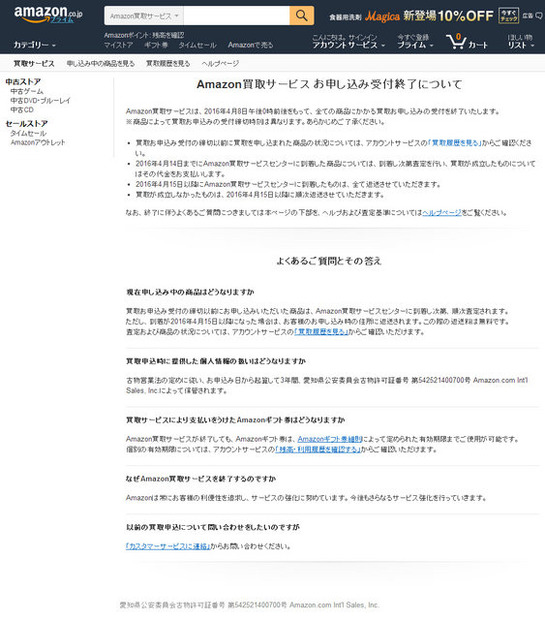Viewport: 545px width, 620px height.
Task: Click セールストア sidebar heading
Action: tap(26, 124)
